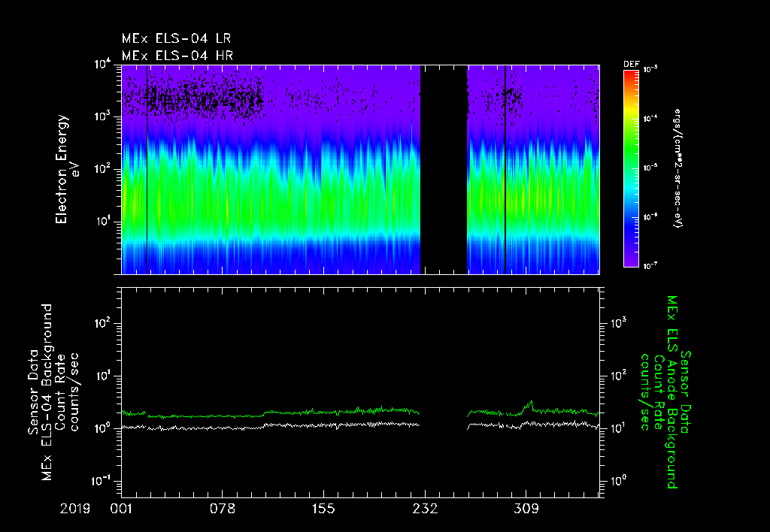770x532 pixels.
Task: Click the x-axis tick label '078'
Action: [223, 509]
